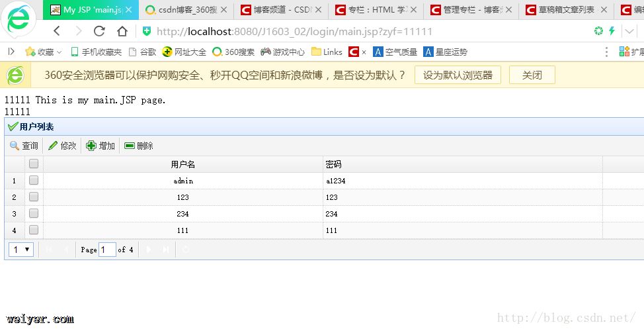644x331 pixels.
Task: Go to the last page of the grid
Action: [x=165, y=250]
